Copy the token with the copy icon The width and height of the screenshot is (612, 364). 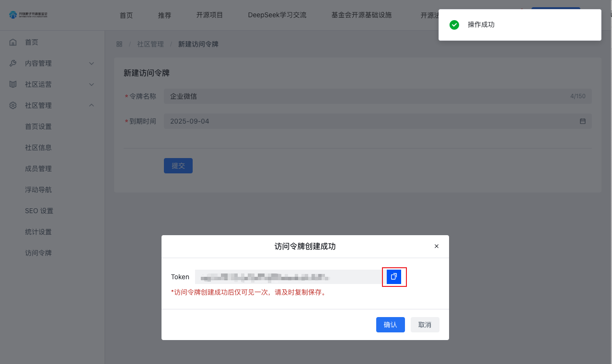tap(394, 277)
